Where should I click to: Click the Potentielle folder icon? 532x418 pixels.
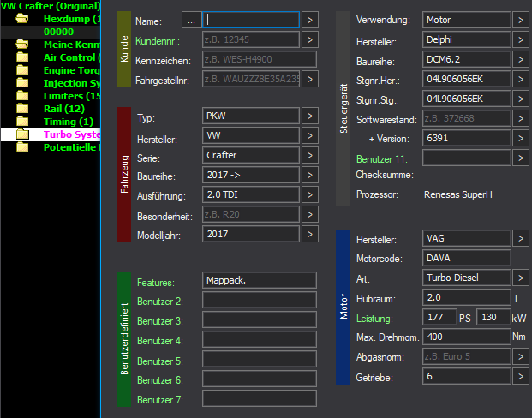(x=22, y=147)
